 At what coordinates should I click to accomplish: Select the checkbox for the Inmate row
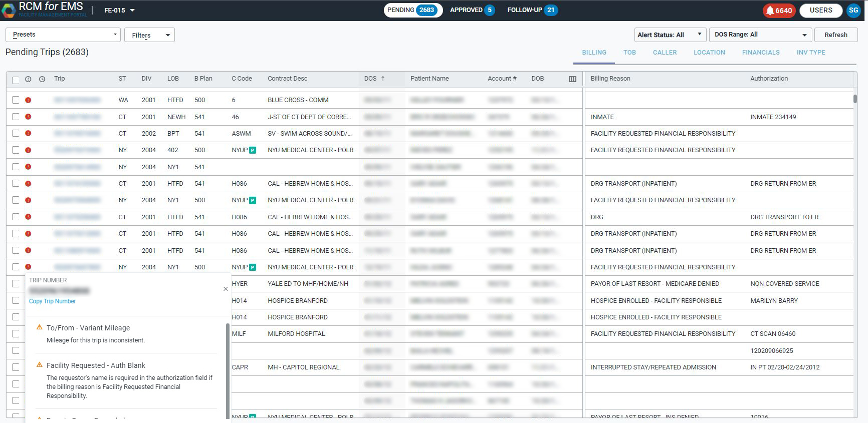tap(16, 117)
